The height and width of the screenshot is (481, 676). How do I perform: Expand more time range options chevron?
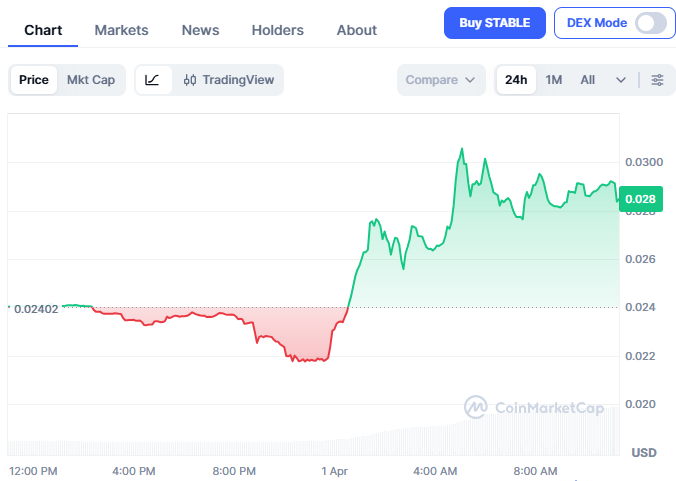tap(621, 80)
